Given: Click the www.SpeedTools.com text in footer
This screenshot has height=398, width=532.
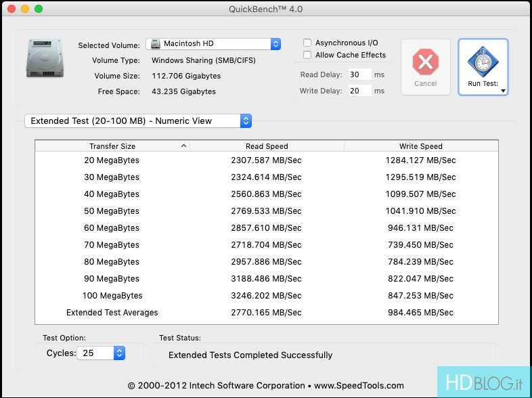Looking at the screenshot, I should click(x=359, y=386).
